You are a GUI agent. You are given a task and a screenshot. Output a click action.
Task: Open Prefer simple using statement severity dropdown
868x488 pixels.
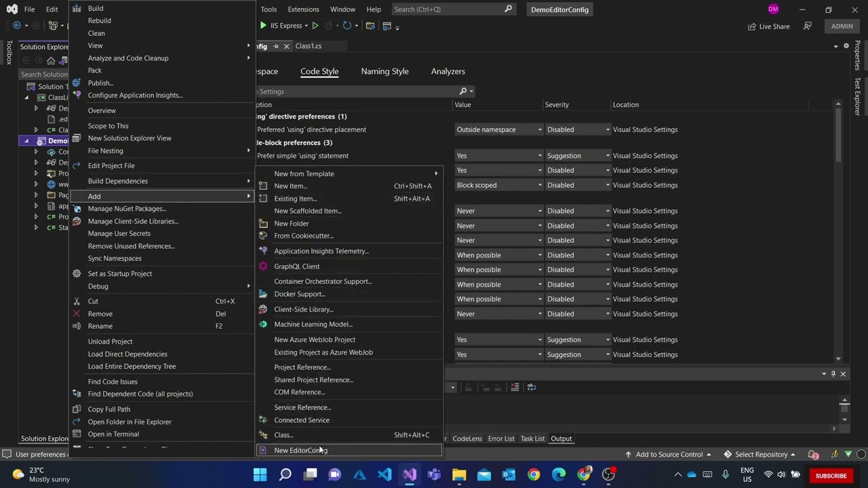click(x=578, y=156)
